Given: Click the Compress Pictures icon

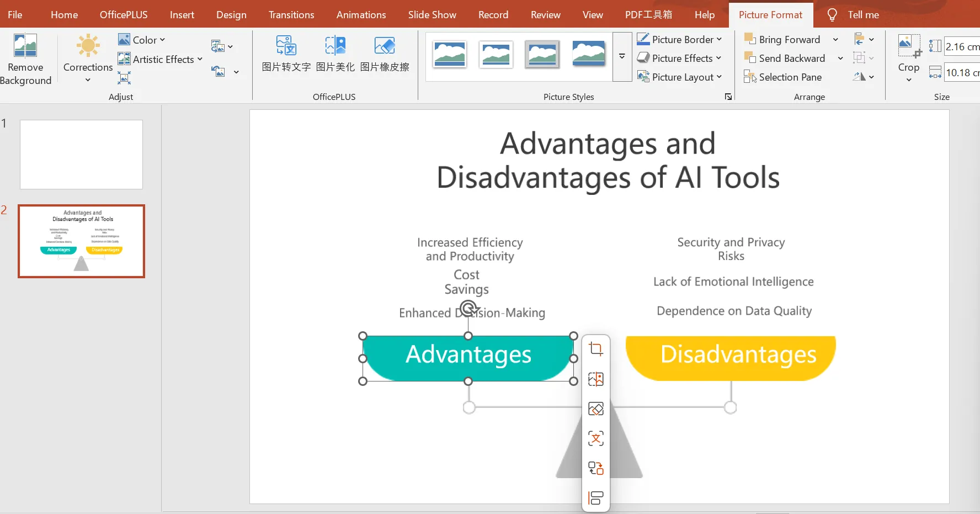Looking at the screenshot, I should pos(124,78).
